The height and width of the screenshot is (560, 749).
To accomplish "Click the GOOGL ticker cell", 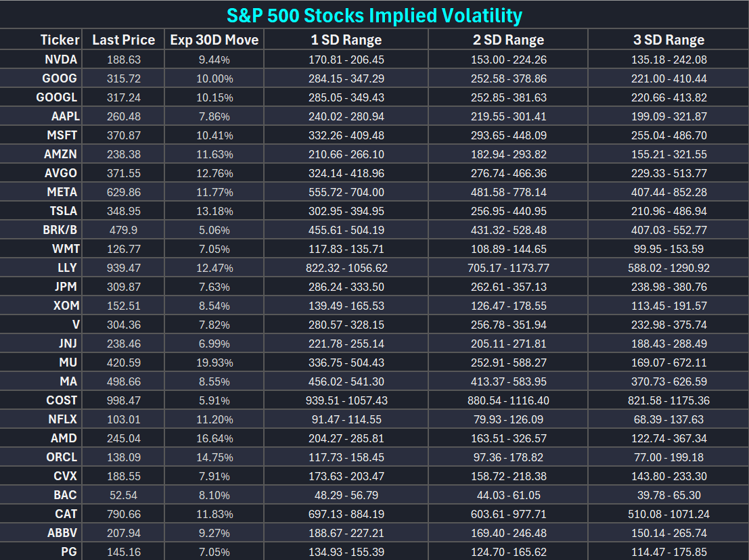I will pos(57,97).
